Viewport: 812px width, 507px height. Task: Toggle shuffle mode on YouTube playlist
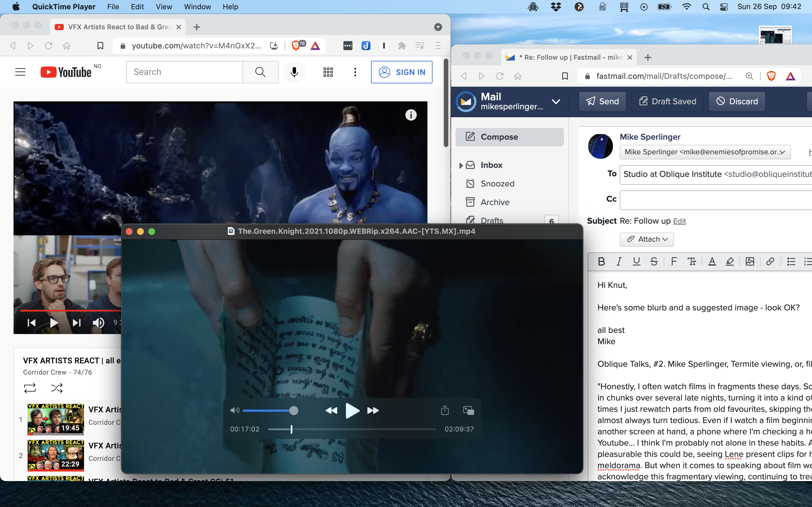click(56, 388)
